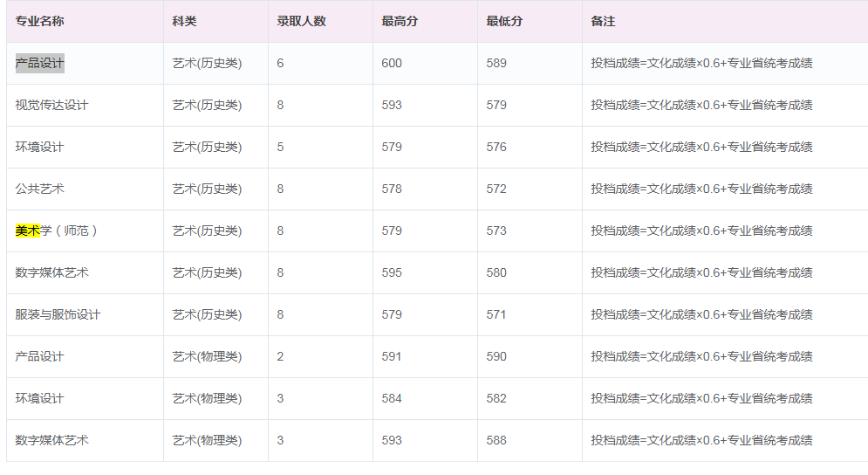The image size is (868, 475).
Task: Select 数字媒体艺术 in the 历史类 row
Action: pyautogui.click(x=51, y=272)
